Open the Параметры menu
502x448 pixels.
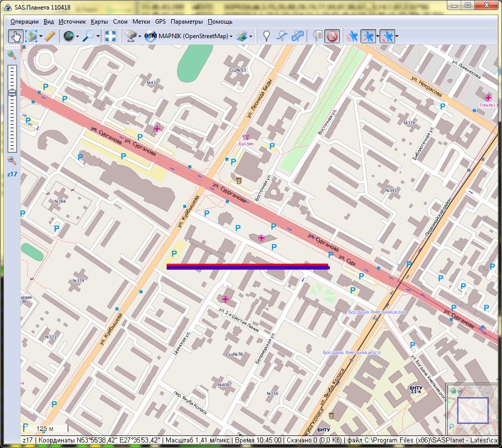coord(186,22)
